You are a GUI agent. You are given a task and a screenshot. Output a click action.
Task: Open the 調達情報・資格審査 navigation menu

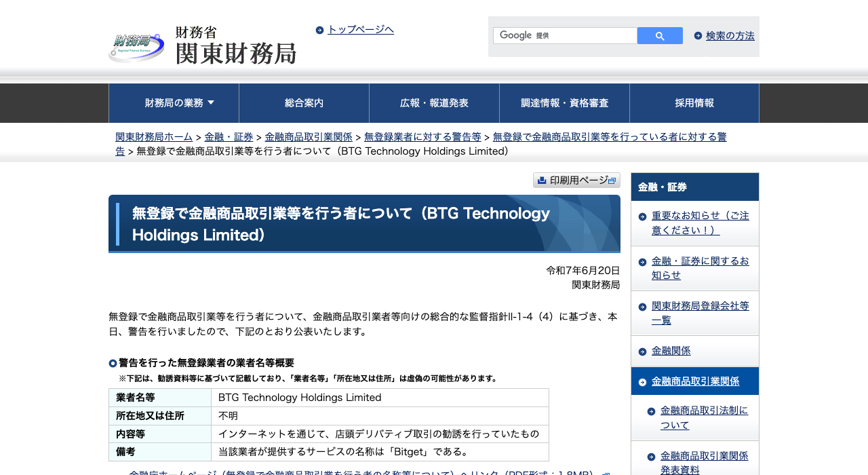point(564,103)
